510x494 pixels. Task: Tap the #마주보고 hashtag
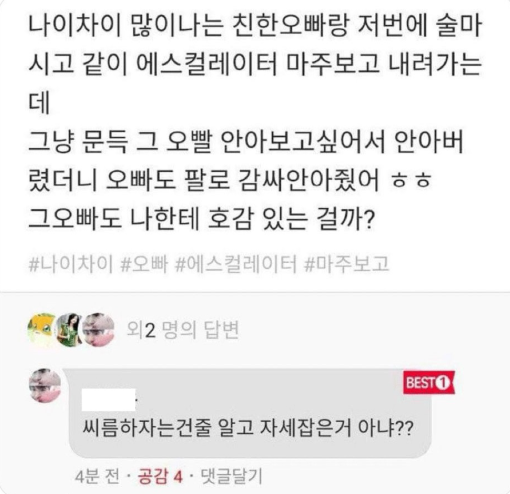point(347,264)
